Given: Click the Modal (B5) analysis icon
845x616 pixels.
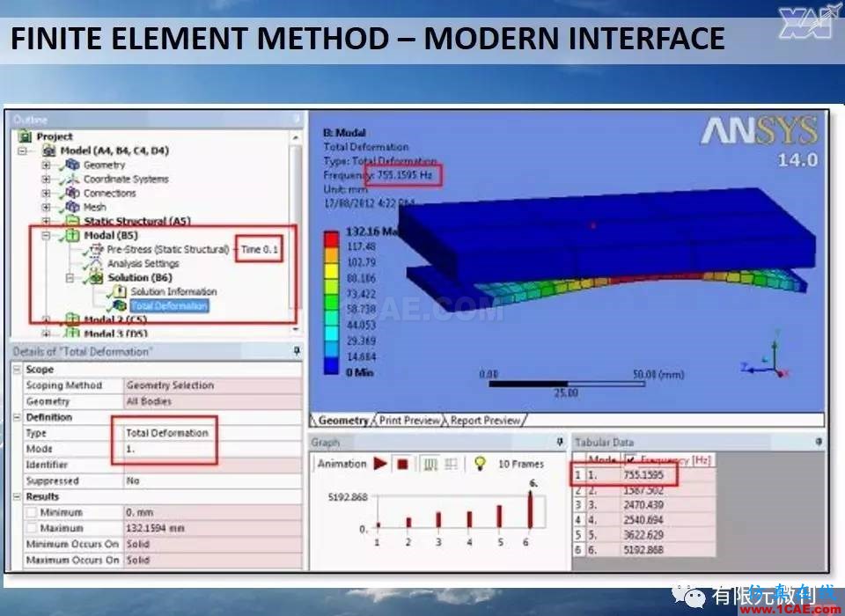Looking at the screenshot, I should [72, 235].
